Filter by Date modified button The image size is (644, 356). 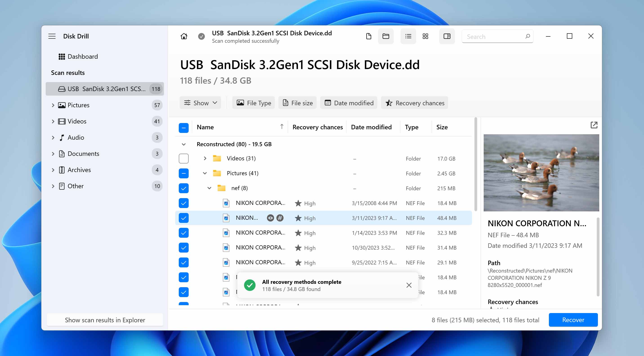coord(349,103)
